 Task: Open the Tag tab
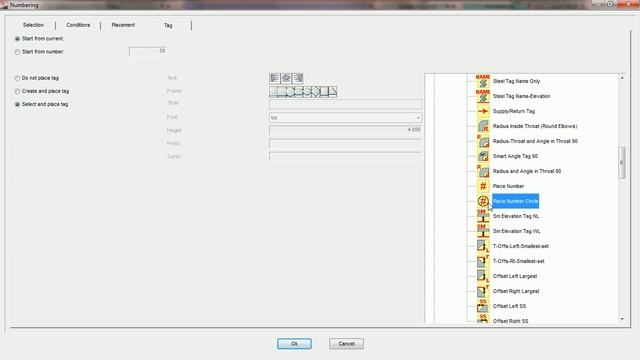[x=168, y=25]
